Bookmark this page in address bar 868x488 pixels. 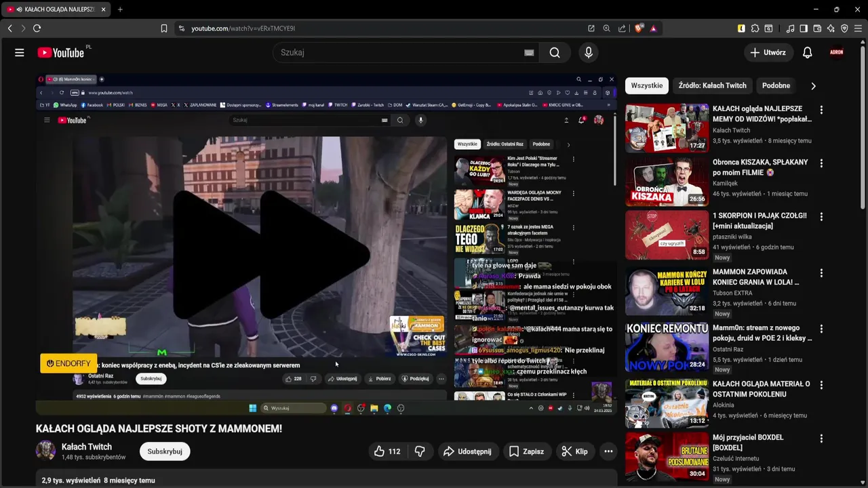pos(164,28)
